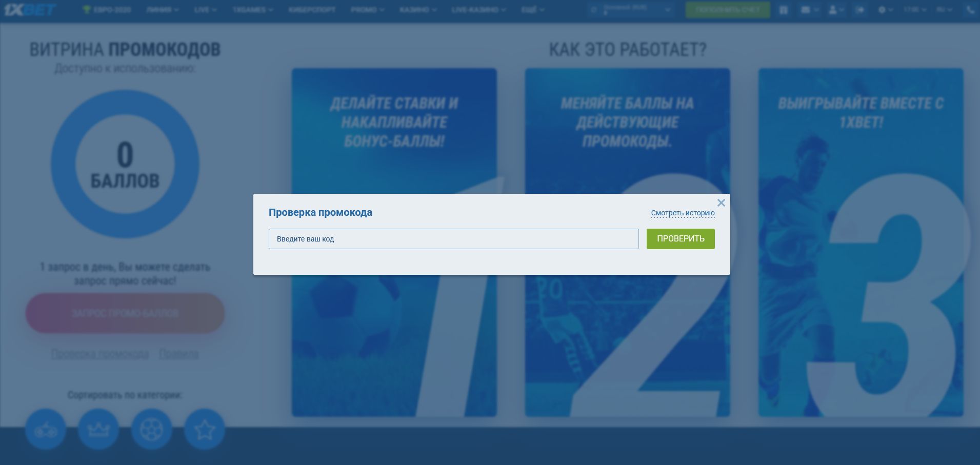The image size is (980, 465).
Task: Click the Сортировать по категории label
Action: tap(125, 395)
